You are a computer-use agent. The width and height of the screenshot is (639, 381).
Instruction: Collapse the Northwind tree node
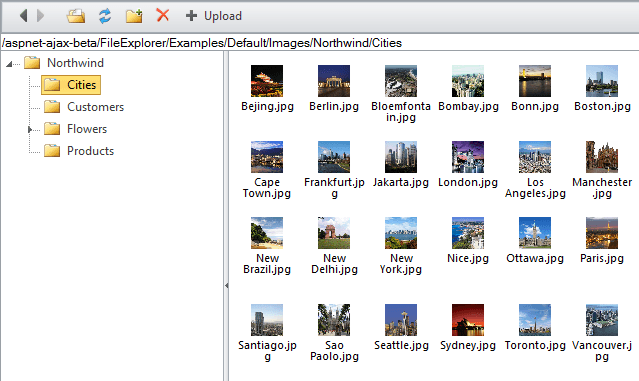(x=9, y=64)
